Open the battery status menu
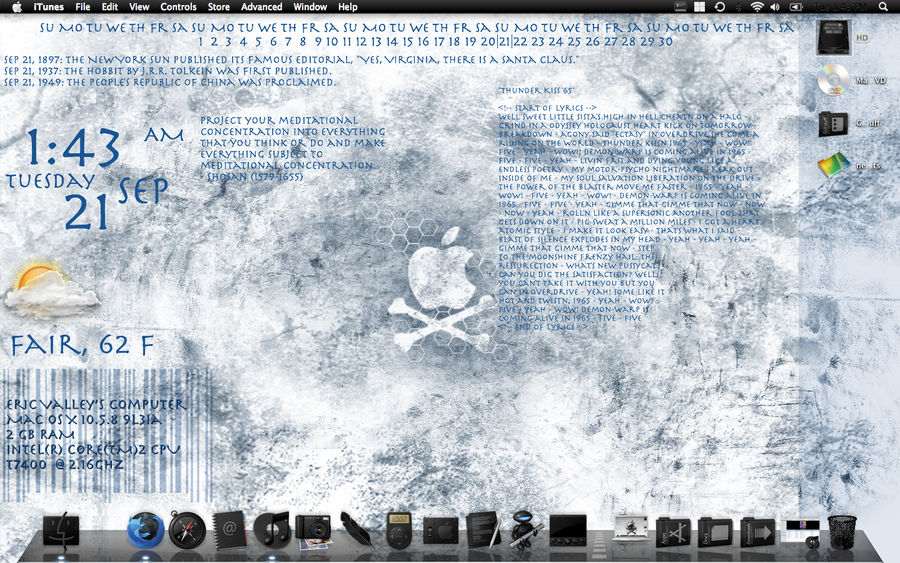900x563 pixels. (x=797, y=7)
